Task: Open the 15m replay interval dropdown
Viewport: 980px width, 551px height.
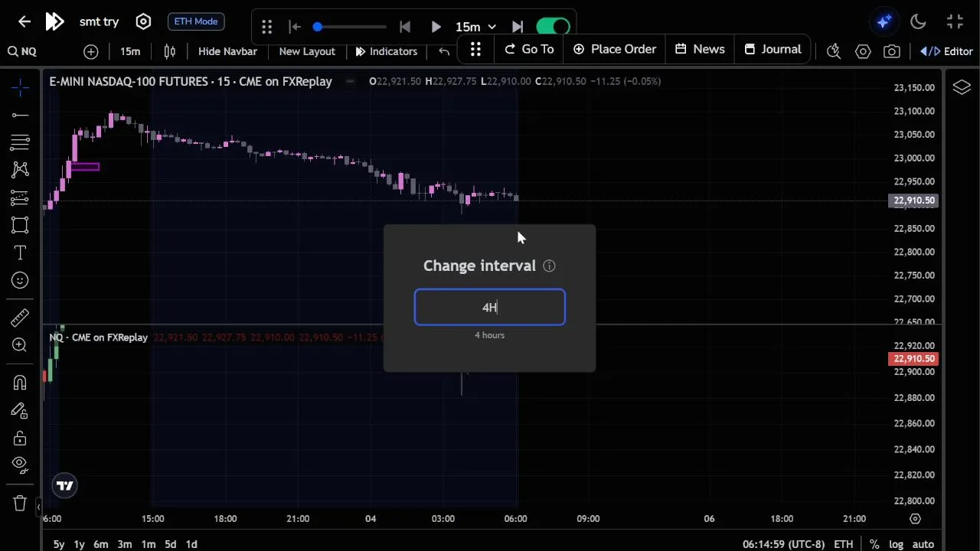Action: pyautogui.click(x=475, y=27)
